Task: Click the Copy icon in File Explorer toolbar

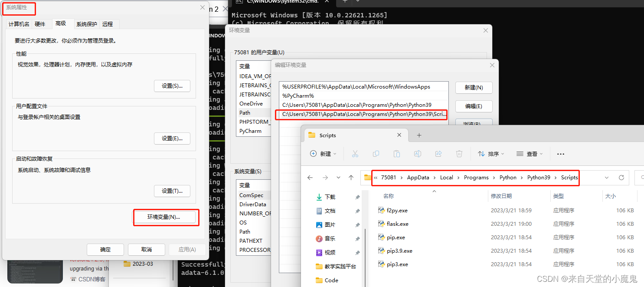Action: tap(376, 153)
